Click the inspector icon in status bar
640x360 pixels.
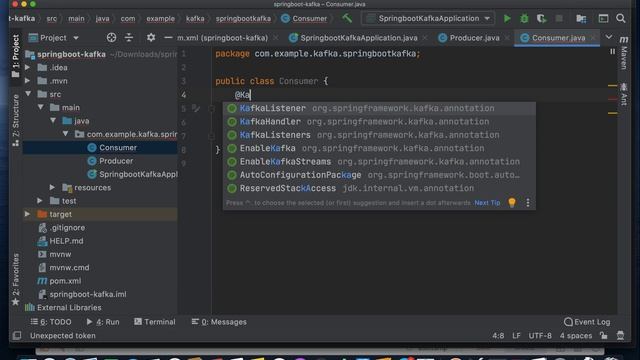click(620, 336)
